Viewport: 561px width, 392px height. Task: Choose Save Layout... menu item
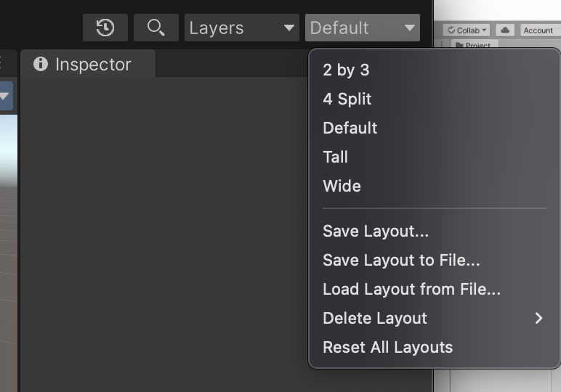tap(435, 231)
